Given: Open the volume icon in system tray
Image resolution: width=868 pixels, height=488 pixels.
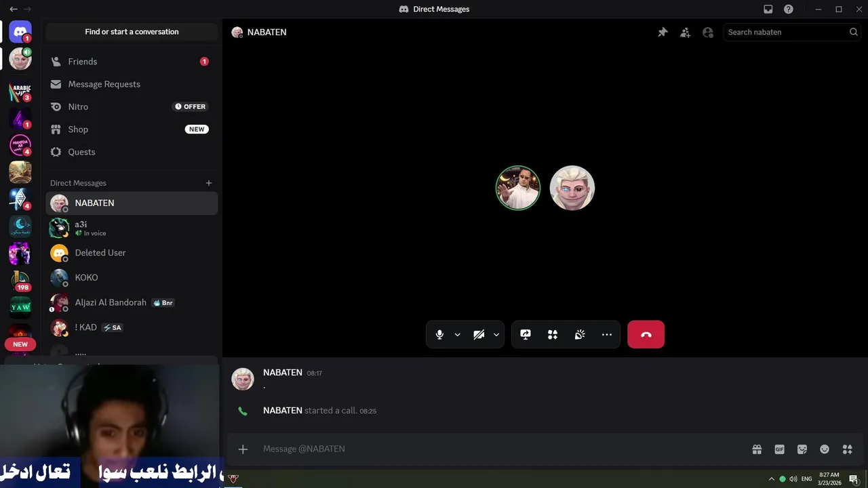Looking at the screenshot, I should click(793, 479).
